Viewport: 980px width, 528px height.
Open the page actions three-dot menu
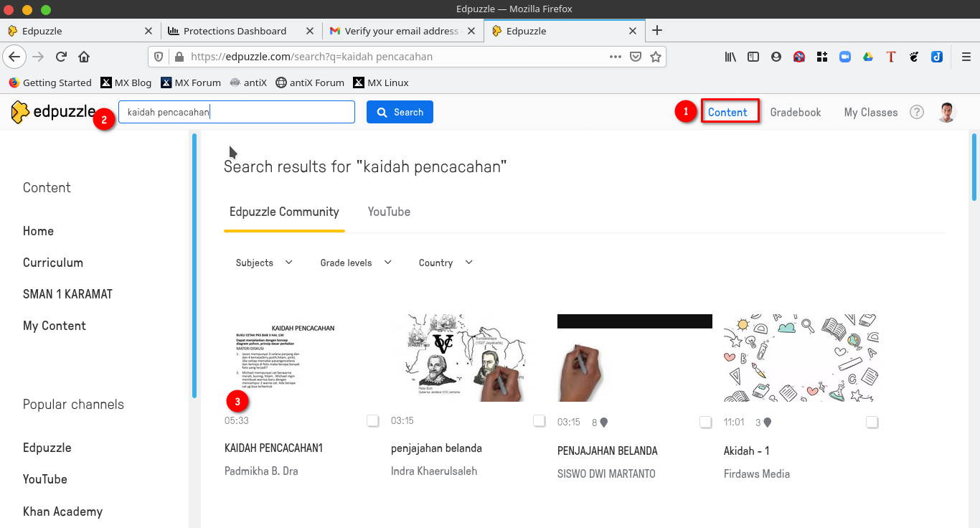point(616,57)
